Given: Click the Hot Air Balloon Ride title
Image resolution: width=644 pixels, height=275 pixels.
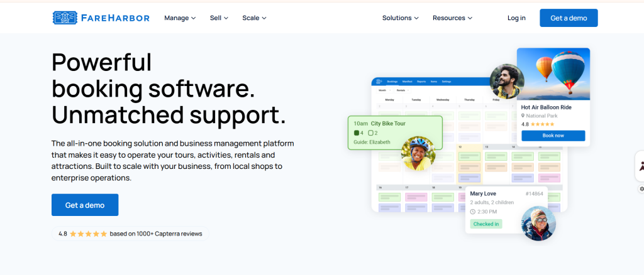Looking at the screenshot, I should tap(547, 107).
